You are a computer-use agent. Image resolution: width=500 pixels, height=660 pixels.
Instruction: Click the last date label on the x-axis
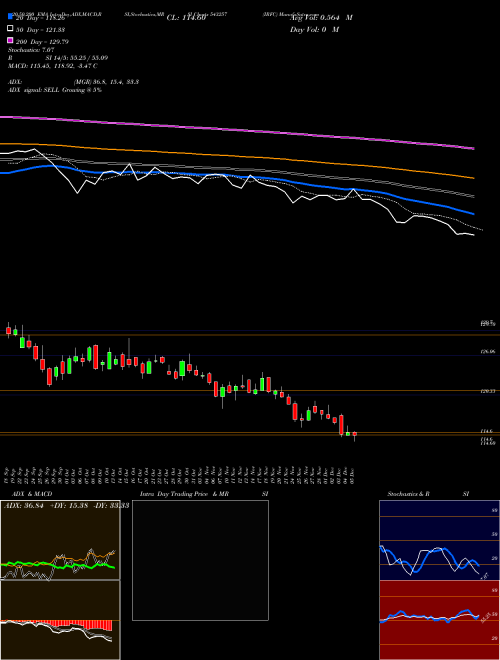[x=351, y=476]
